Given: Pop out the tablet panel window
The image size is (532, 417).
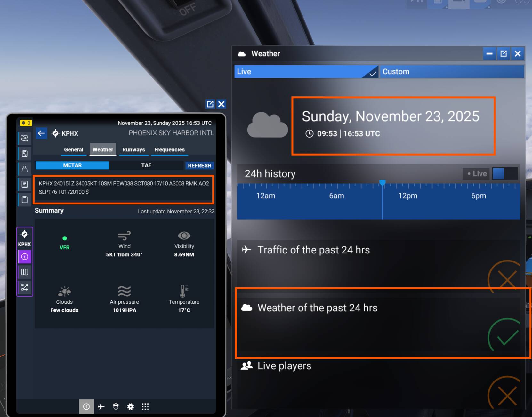Looking at the screenshot, I should pyautogui.click(x=210, y=104).
